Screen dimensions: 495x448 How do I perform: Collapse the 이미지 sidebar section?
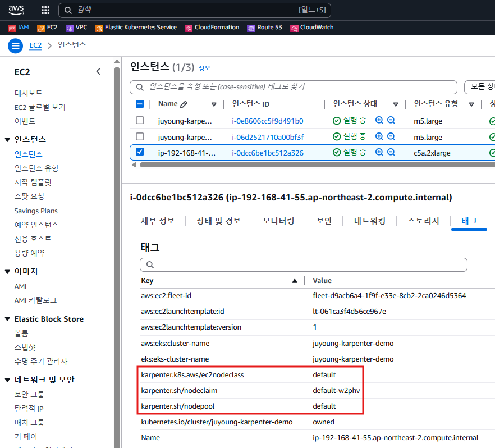(x=8, y=272)
